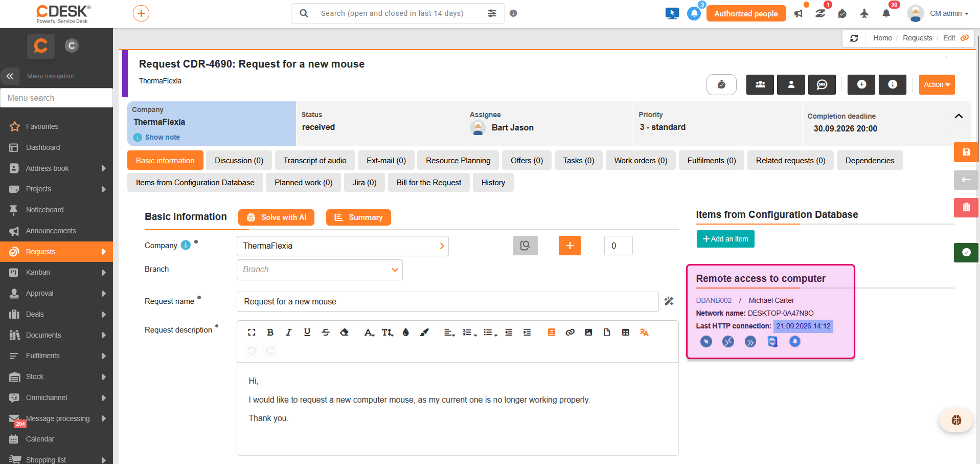Toggle italic formatting in editor
The image size is (980, 464).
click(x=289, y=333)
